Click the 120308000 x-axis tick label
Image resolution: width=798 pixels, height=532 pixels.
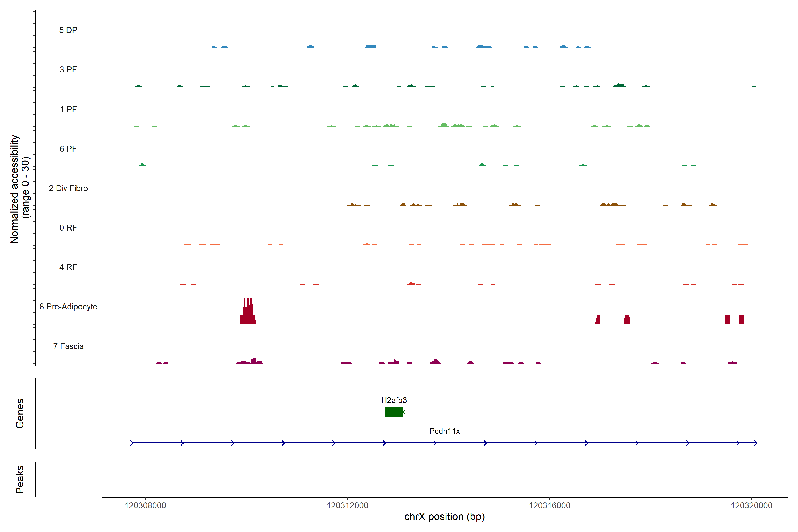(x=145, y=505)
